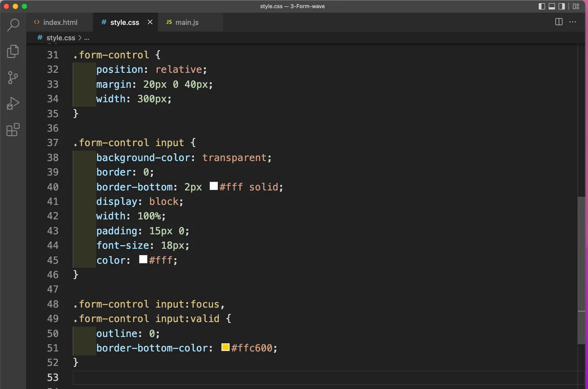Toggle the primary side bar layout button
The image size is (588, 389).
click(542, 6)
